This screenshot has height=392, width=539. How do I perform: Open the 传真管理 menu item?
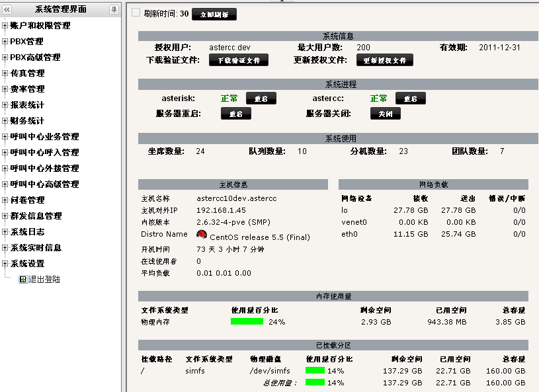(27, 73)
